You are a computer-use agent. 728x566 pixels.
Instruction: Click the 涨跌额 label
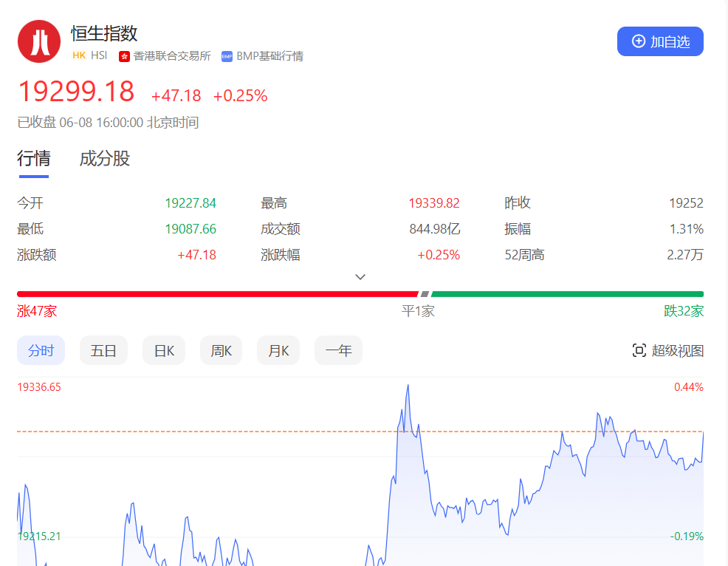(x=37, y=255)
